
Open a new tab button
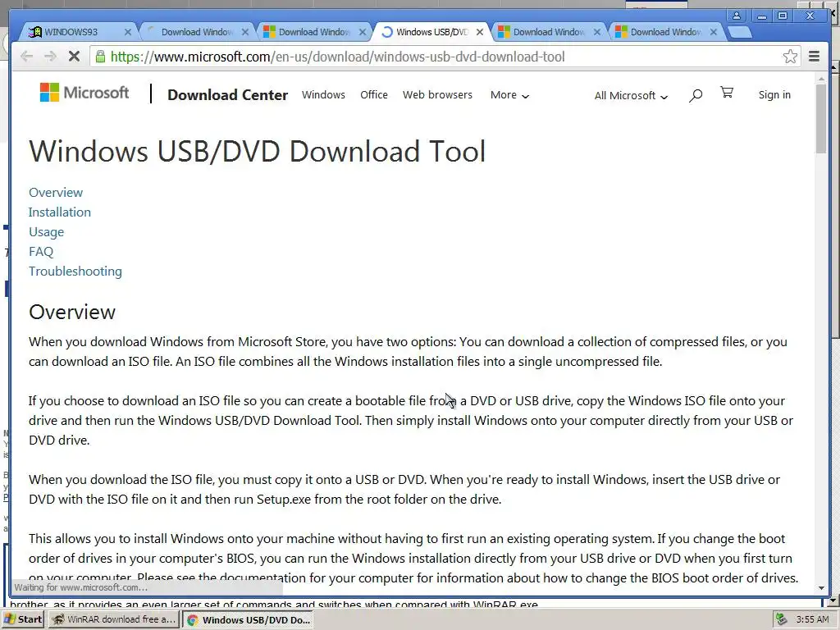click(740, 32)
